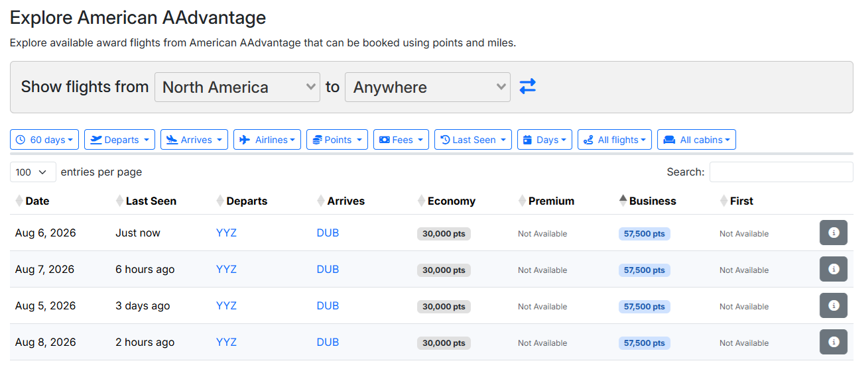Sort table by Business column
The image size is (868, 373).
click(x=648, y=201)
